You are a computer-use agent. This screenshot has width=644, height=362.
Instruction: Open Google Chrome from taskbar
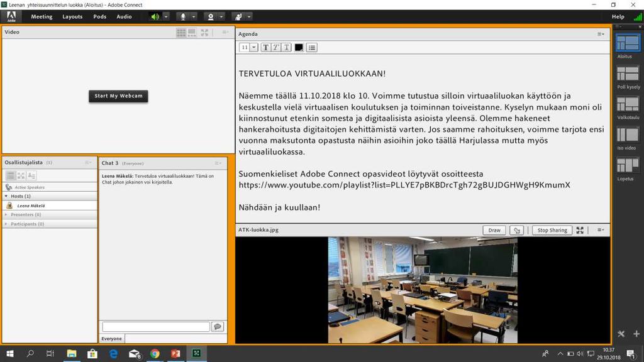(x=155, y=353)
